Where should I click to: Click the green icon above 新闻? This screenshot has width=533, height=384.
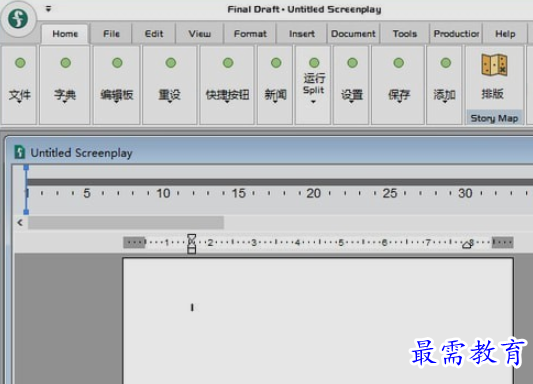pos(276,63)
